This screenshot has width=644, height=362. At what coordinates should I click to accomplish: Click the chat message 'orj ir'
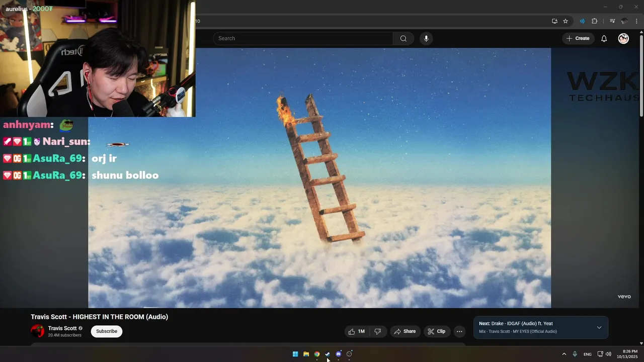pos(104,158)
